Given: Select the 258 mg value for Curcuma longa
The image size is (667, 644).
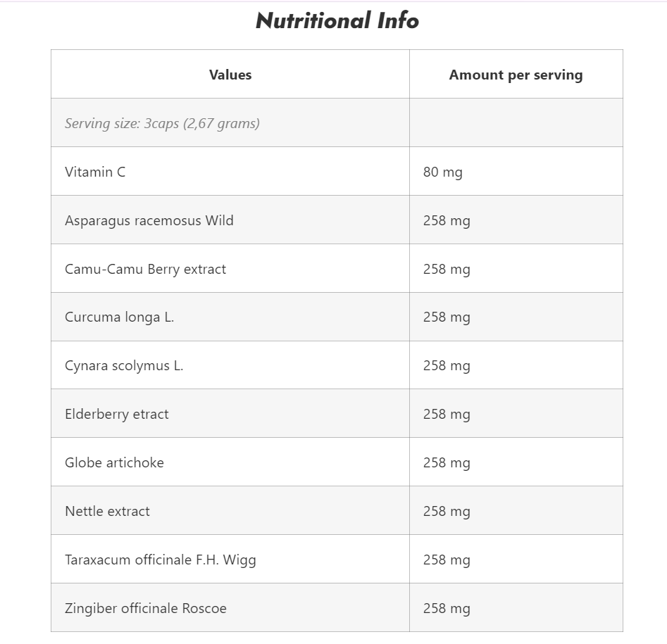Looking at the screenshot, I should click(447, 317).
